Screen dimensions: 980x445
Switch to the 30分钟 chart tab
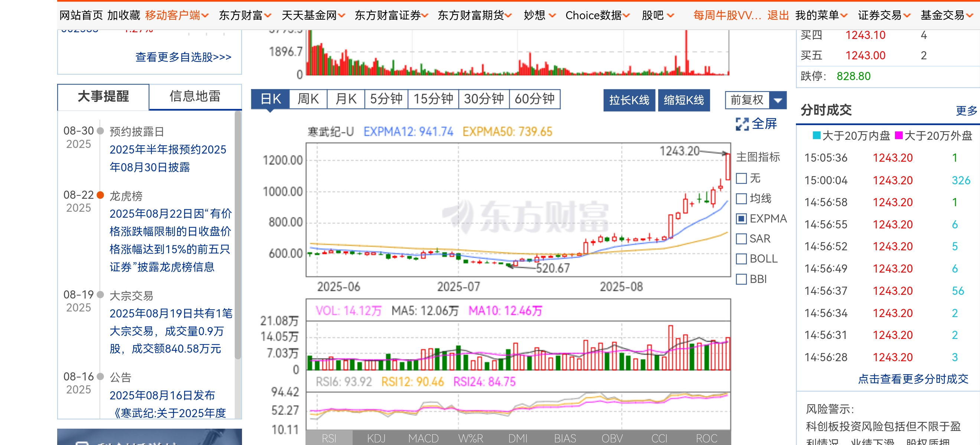(484, 99)
